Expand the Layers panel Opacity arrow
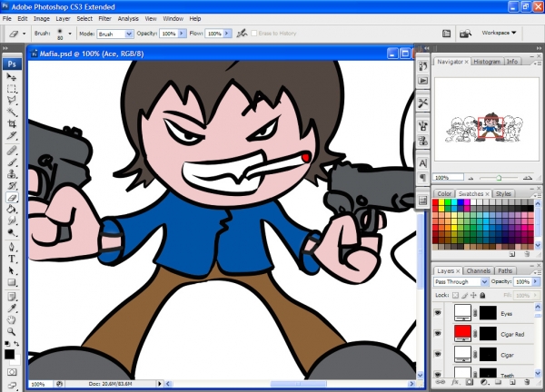Image resolution: width=545 pixels, height=392 pixels. (536, 281)
